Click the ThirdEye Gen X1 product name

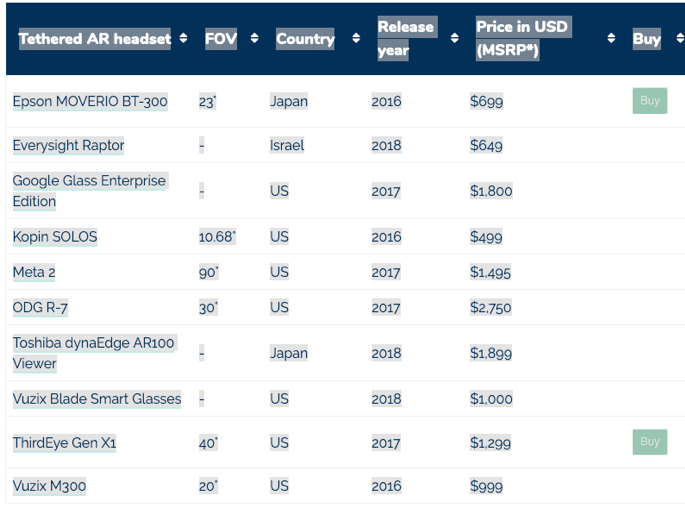point(64,442)
